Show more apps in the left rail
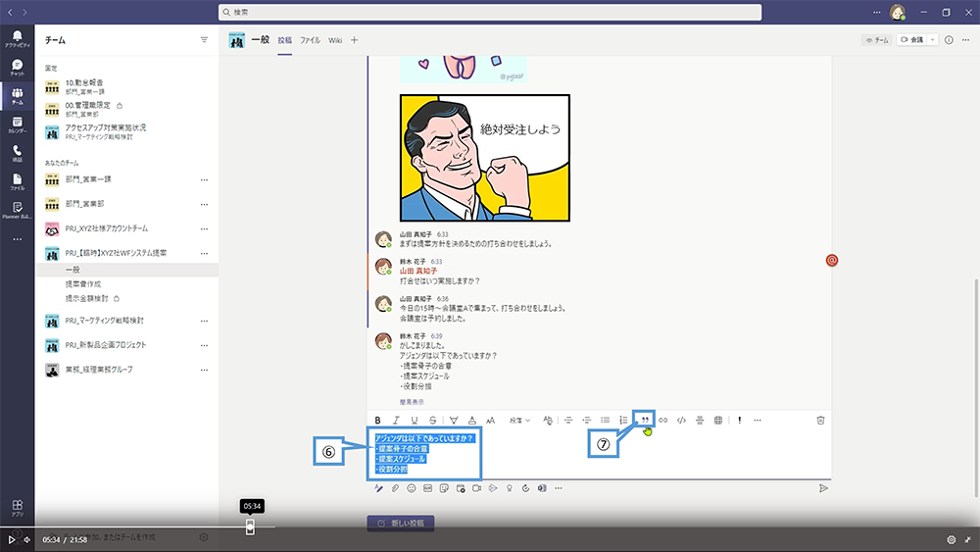The image size is (980, 552). (x=17, y=239)
